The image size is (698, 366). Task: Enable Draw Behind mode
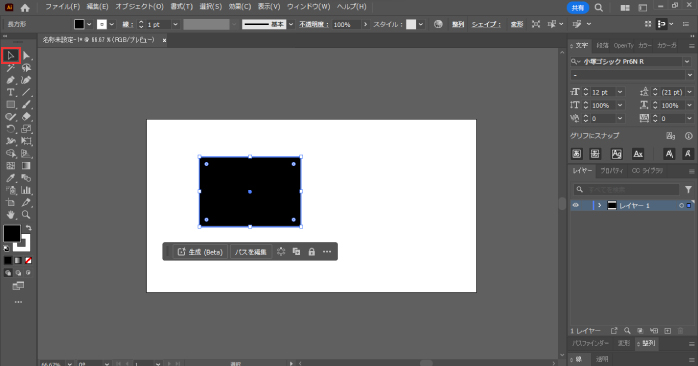(x=18, y=273)
